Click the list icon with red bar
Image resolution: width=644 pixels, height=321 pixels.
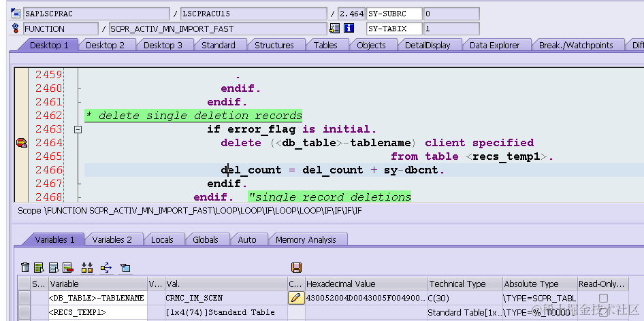click(68, 268)
